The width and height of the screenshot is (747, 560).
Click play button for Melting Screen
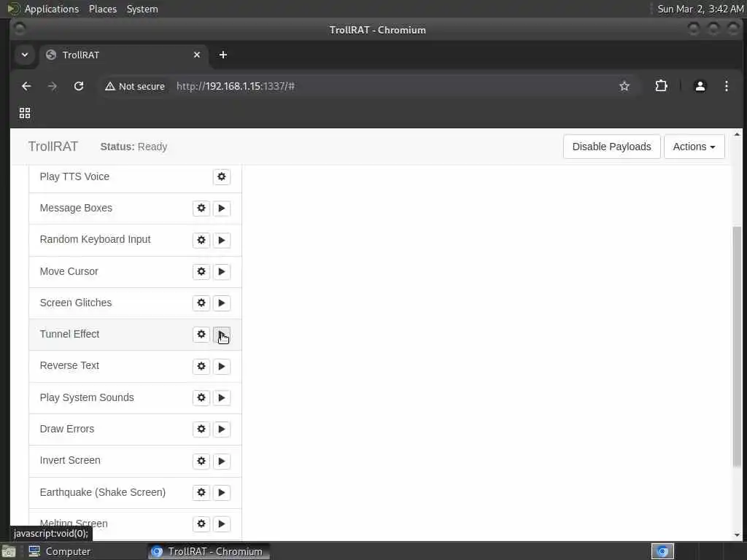tap(222, 524)
